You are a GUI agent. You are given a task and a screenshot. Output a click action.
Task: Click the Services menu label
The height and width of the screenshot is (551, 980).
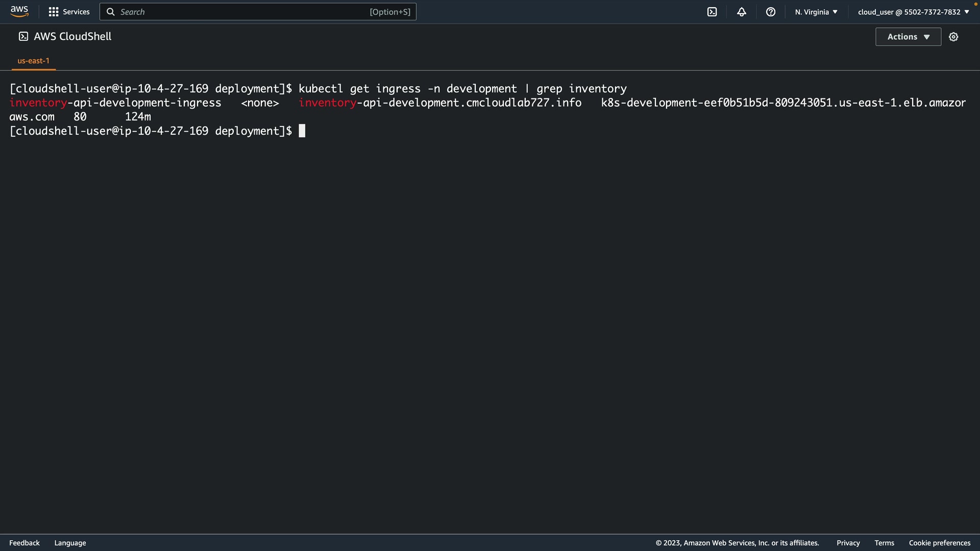[76, 12]
